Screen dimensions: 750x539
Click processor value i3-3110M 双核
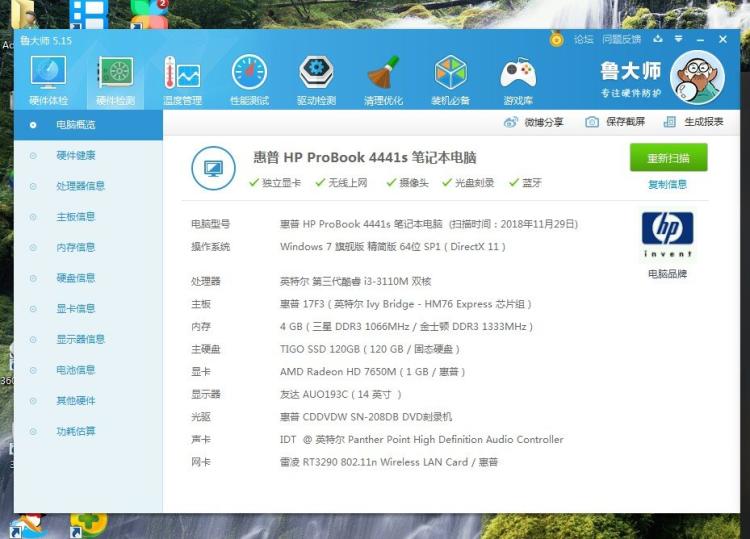(355, 281)
